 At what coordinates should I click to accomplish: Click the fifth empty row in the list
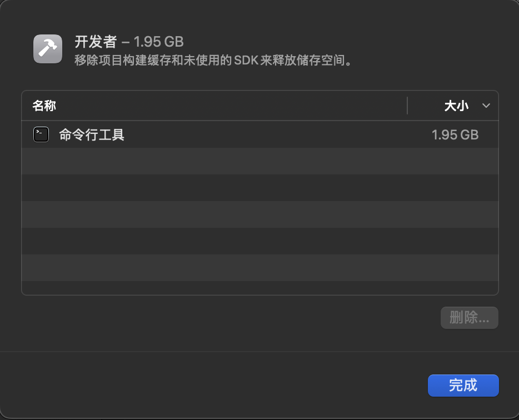coord(259,268)
